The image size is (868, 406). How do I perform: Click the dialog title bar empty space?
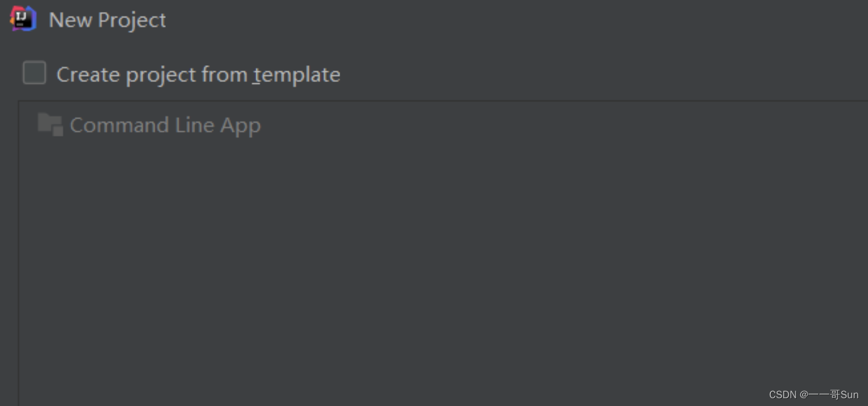(515, 20)
